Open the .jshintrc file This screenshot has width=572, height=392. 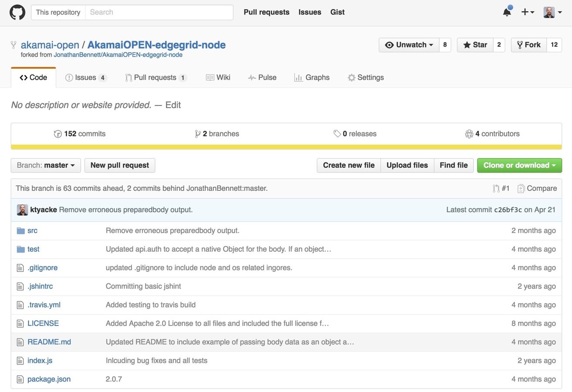click(x=40, y=286)
